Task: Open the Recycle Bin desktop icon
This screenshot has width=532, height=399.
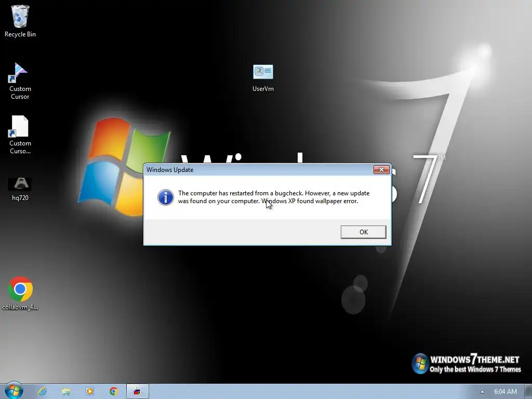Action: click(x=20, y=21)
